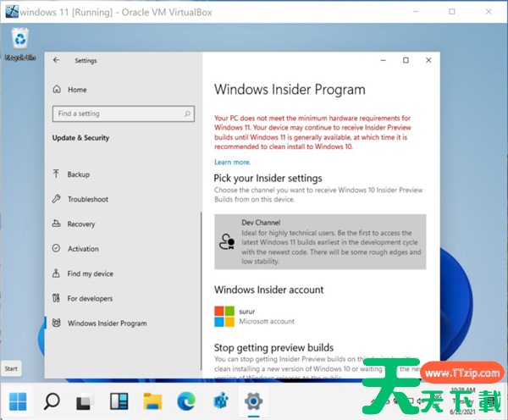Open Task View on the taskbar
This screenshot has height=420, width=508.
86,402
